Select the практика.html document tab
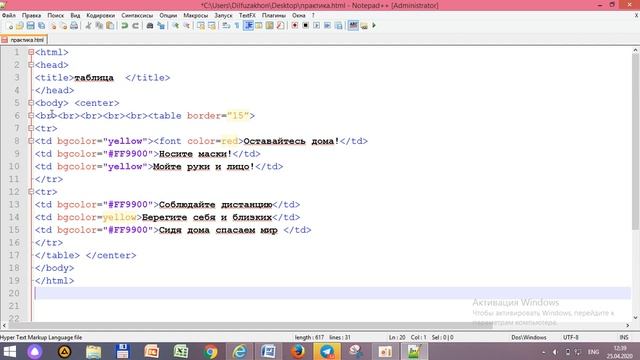This screenshot has width=640, height=360. (x=24, y=40)
